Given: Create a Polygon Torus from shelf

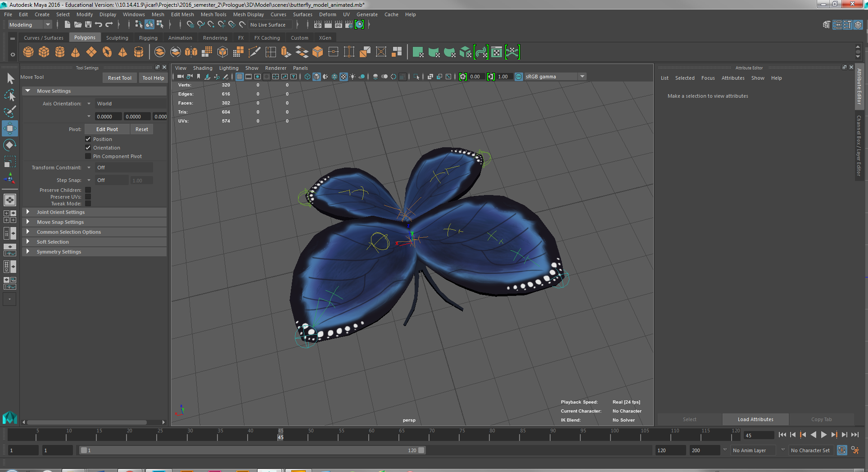Looking at the screenshot, I should point(107,52).
